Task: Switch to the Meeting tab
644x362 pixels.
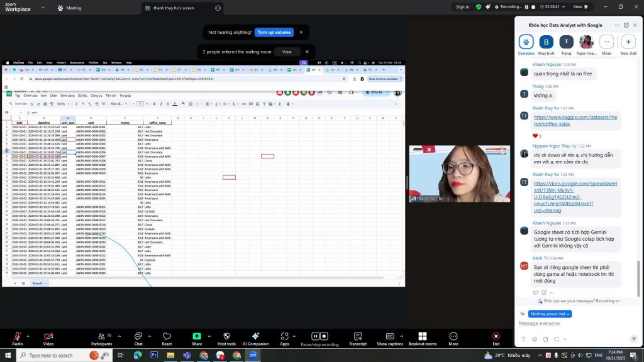Action: tap(69, 8)
